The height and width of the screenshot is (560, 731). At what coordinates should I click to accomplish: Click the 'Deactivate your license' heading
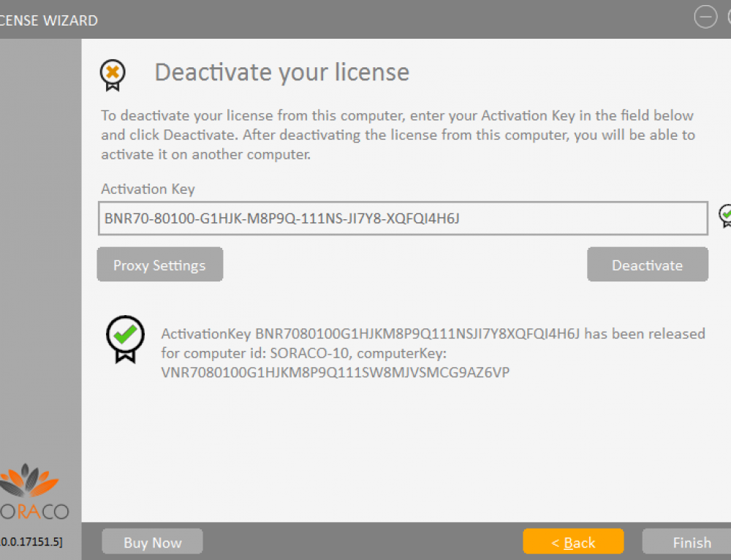[281, 72]
